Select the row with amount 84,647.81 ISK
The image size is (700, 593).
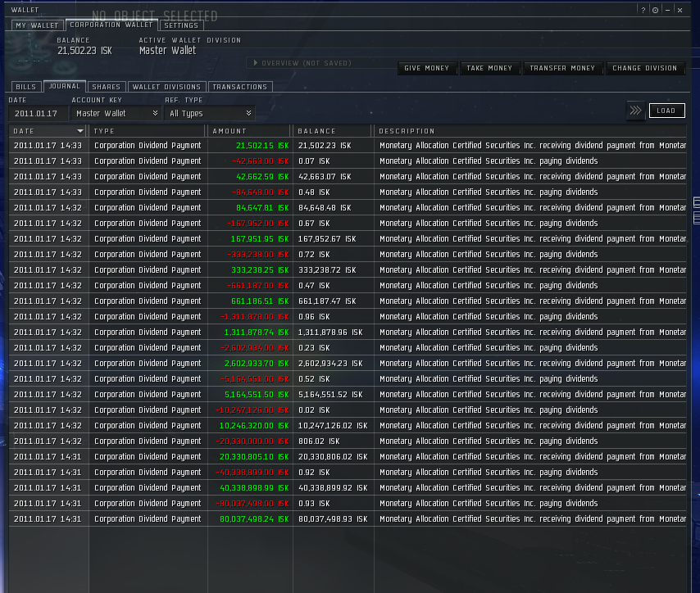tap(348, 208)
